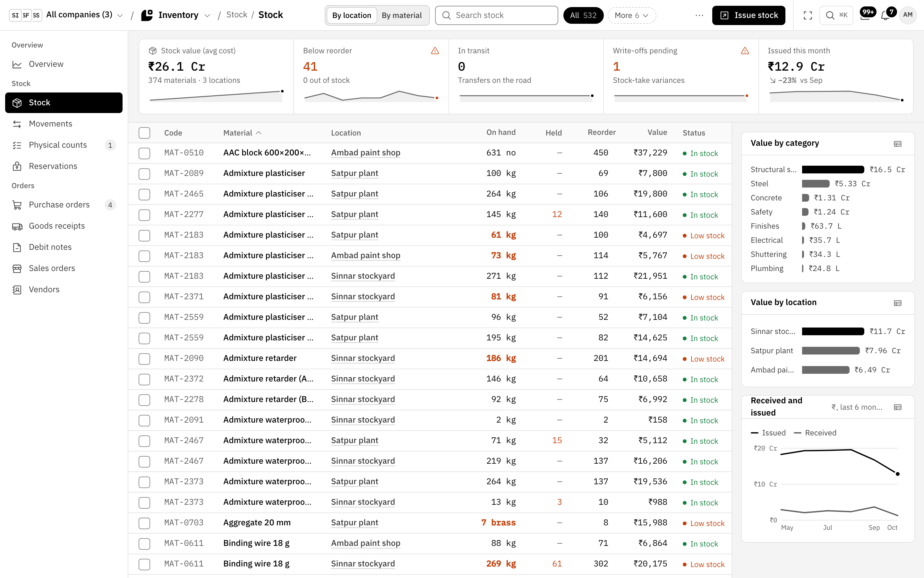Click Goods receipts truck icon
924x578 pixels.
[x=17, y=226]
